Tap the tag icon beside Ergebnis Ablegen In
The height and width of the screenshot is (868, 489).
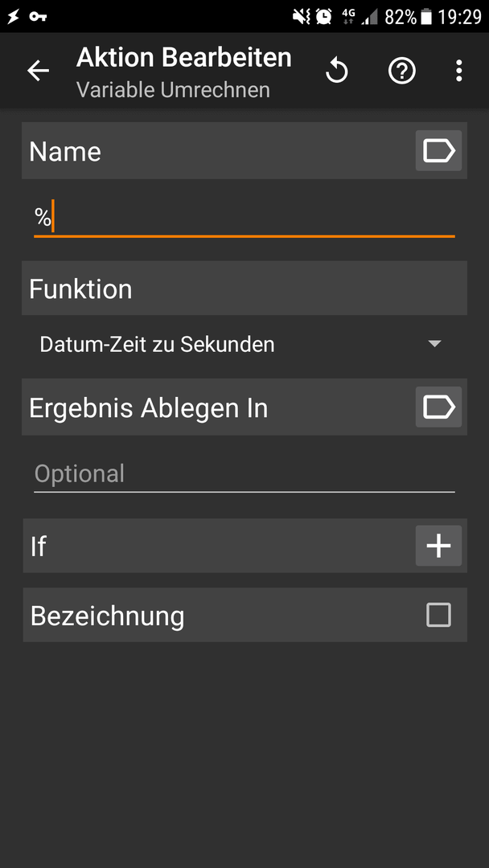pos(438,407)
